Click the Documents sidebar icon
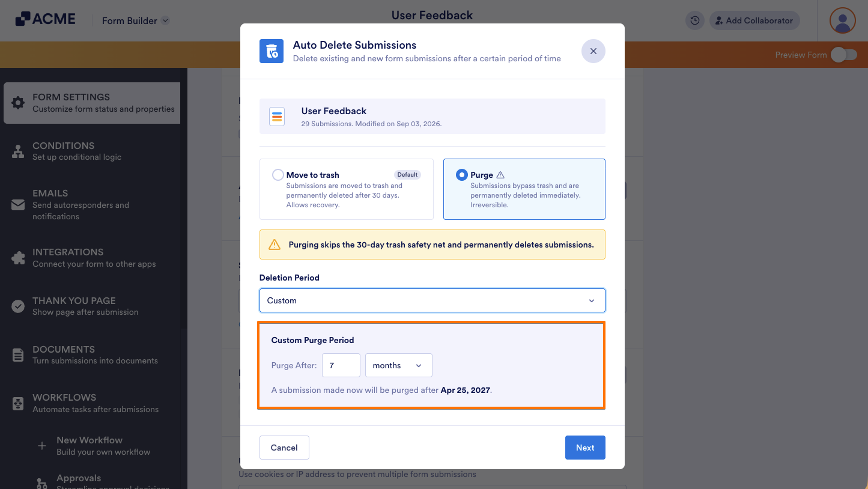 18,355
